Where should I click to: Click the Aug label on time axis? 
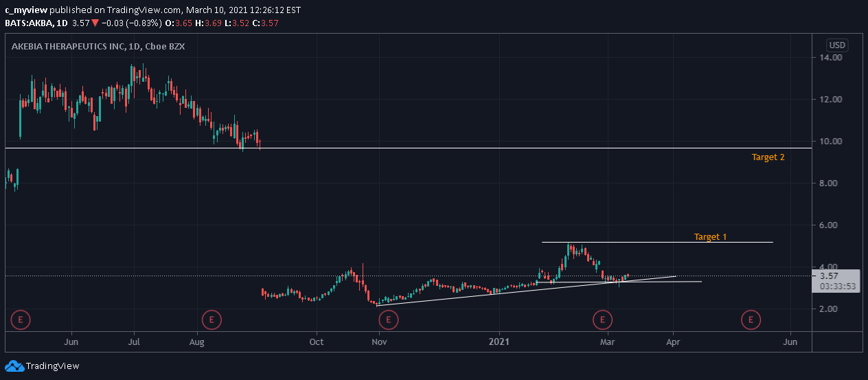[x=197, y=341]
